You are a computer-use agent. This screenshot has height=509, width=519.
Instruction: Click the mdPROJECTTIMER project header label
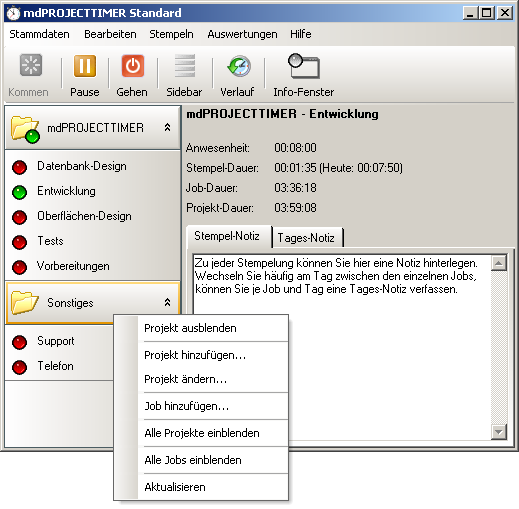point(95,128)
